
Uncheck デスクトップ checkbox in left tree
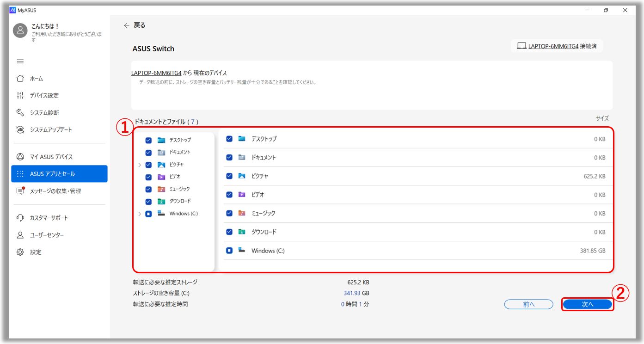[x=148, y=140]
